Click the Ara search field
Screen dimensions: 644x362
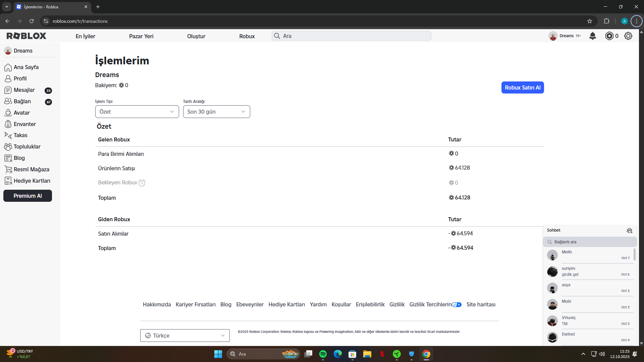351,36
